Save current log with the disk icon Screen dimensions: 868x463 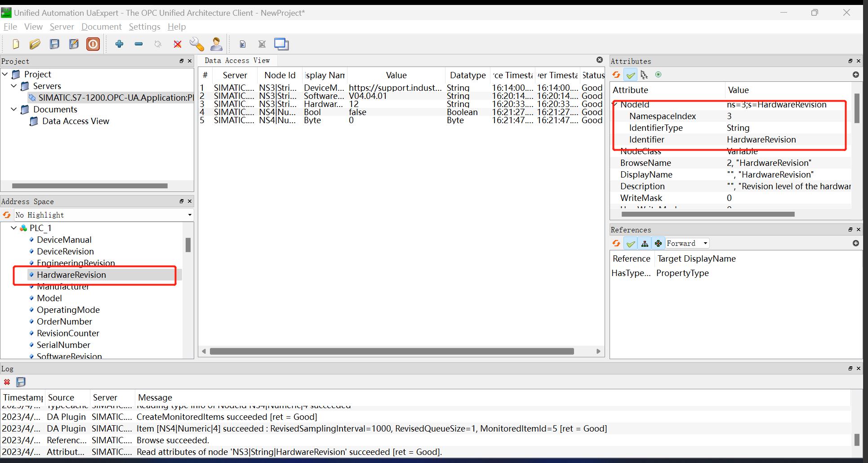[21, 382]
